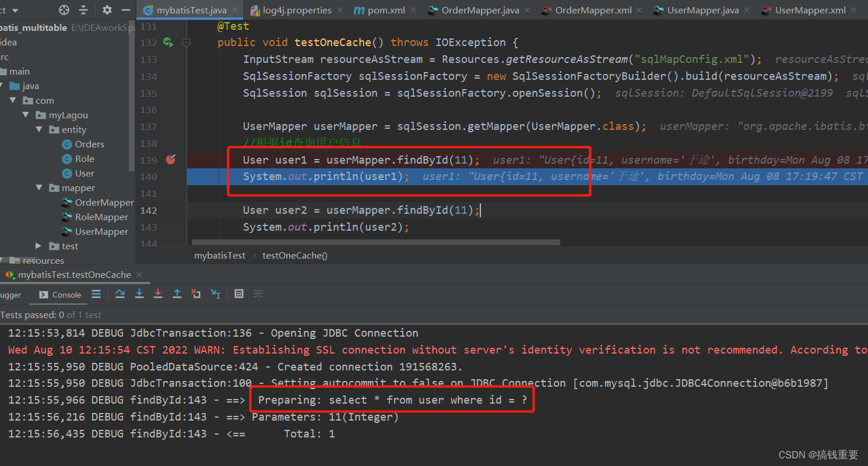The width and height of the screenshot is (868, 466).
Task: Switch to OrderMapper.xml tab
Action: pyautogui.click(x=593, y=10)
